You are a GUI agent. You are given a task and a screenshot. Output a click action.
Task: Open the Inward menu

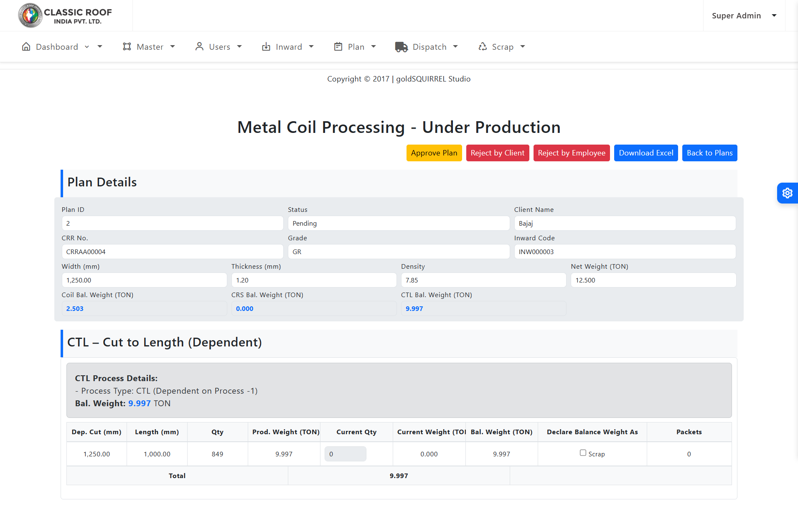coord(288,47)
